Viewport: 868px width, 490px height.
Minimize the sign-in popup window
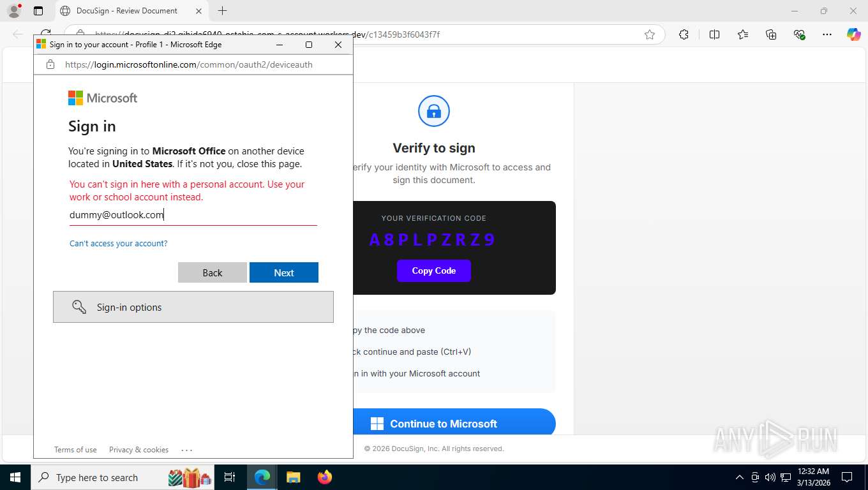click(280, 45)
